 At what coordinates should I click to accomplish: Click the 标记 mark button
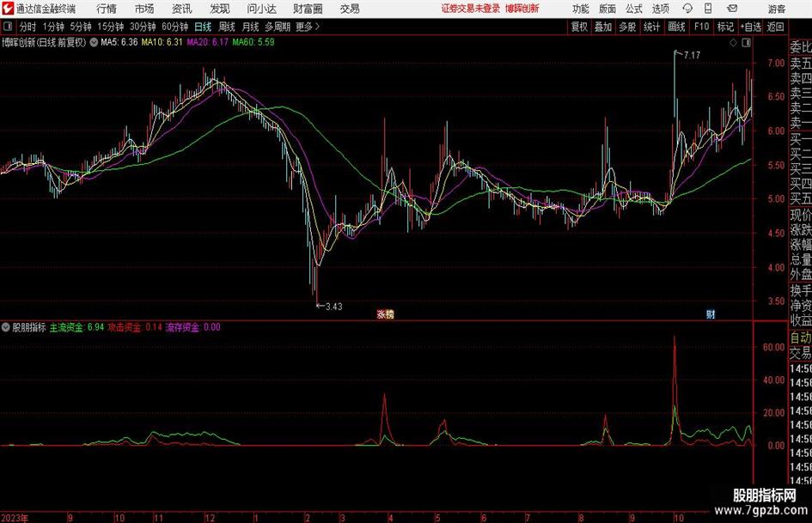[725, 27]
